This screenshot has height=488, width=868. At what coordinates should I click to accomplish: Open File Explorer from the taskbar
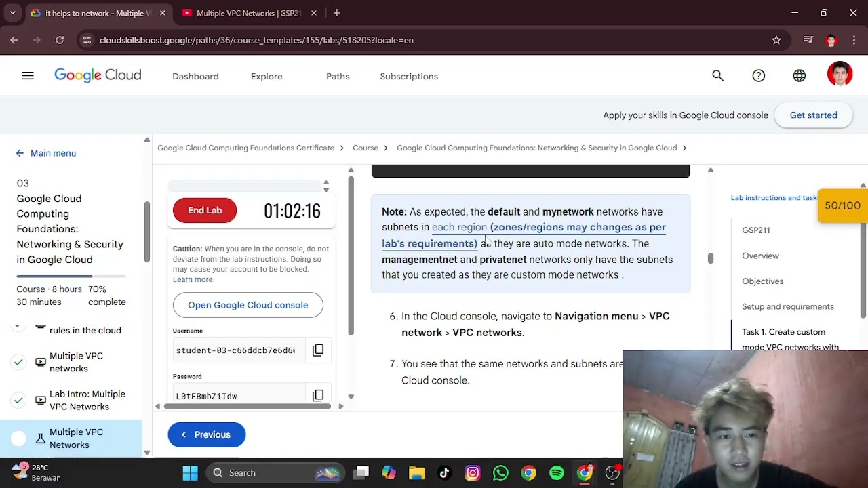(416, 472)
